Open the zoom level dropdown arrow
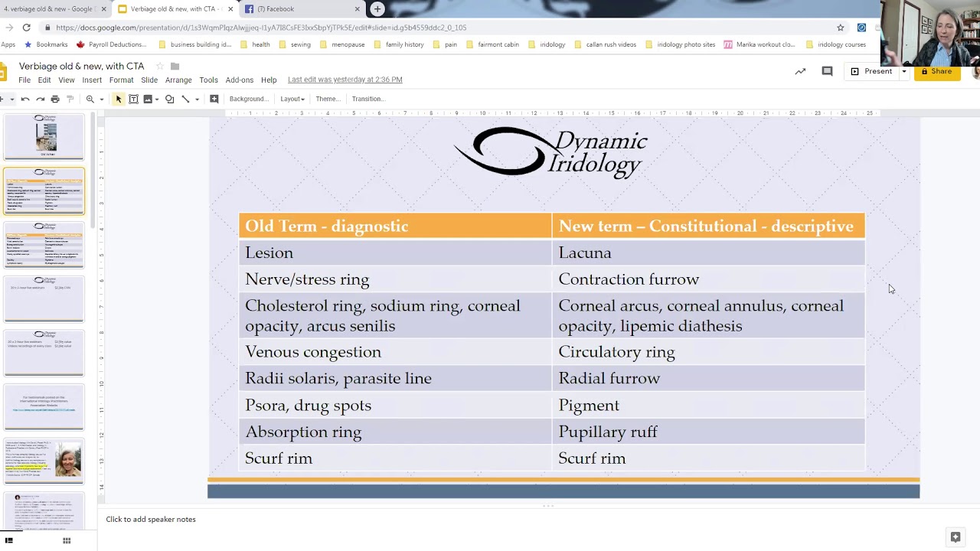This screenshot has width=980, height=551. tap(101, 99)
